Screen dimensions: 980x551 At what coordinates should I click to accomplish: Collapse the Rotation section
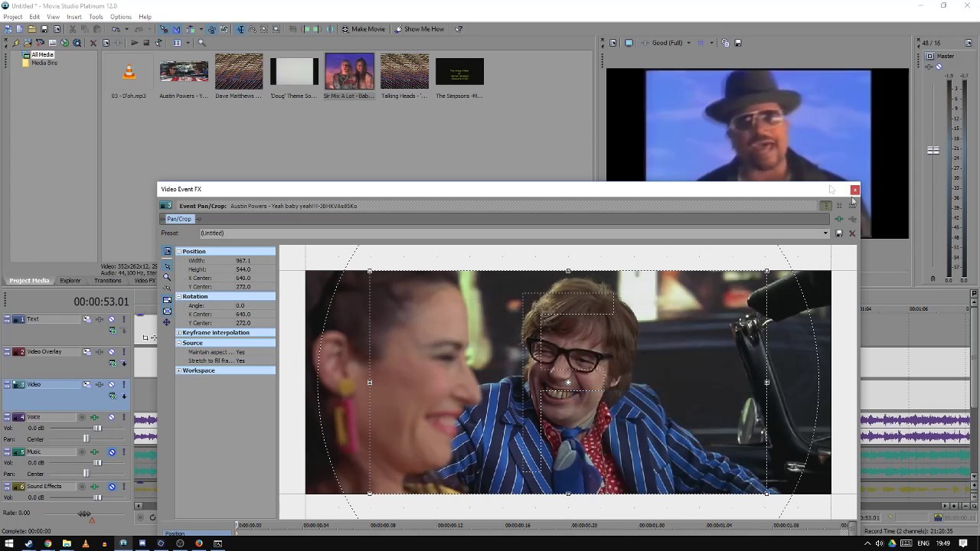(179, 296)
